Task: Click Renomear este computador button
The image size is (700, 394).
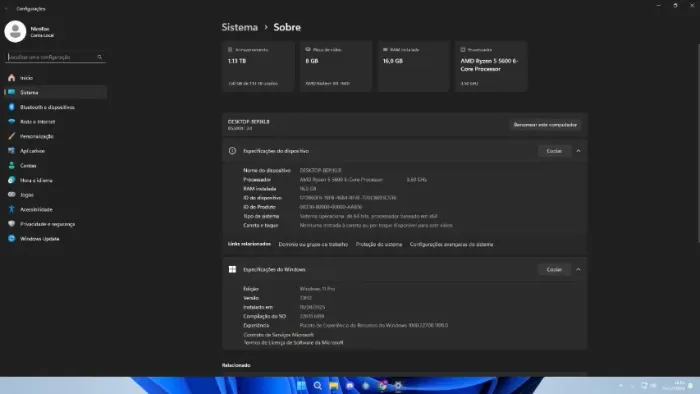Action: [545, 125]
